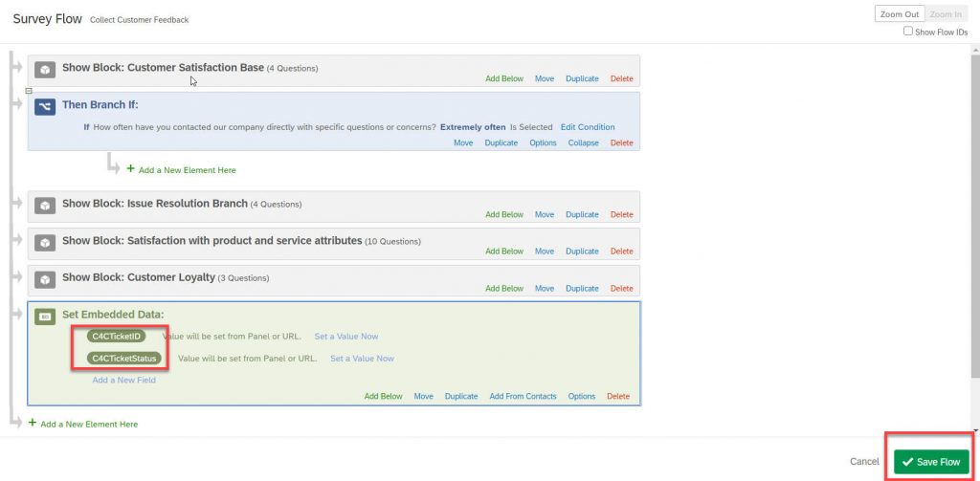The width and height of the screenshot is (980, 481).
Task: Enable the Show Flow IDs checkbox
Action: [908, 32]
